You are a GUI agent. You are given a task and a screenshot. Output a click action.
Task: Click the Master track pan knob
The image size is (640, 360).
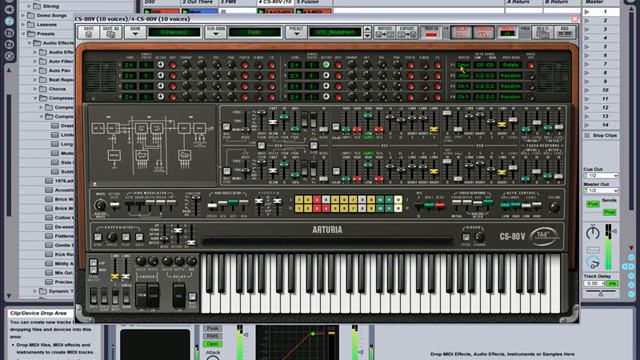pyautogui.click(x=593, y=233)
